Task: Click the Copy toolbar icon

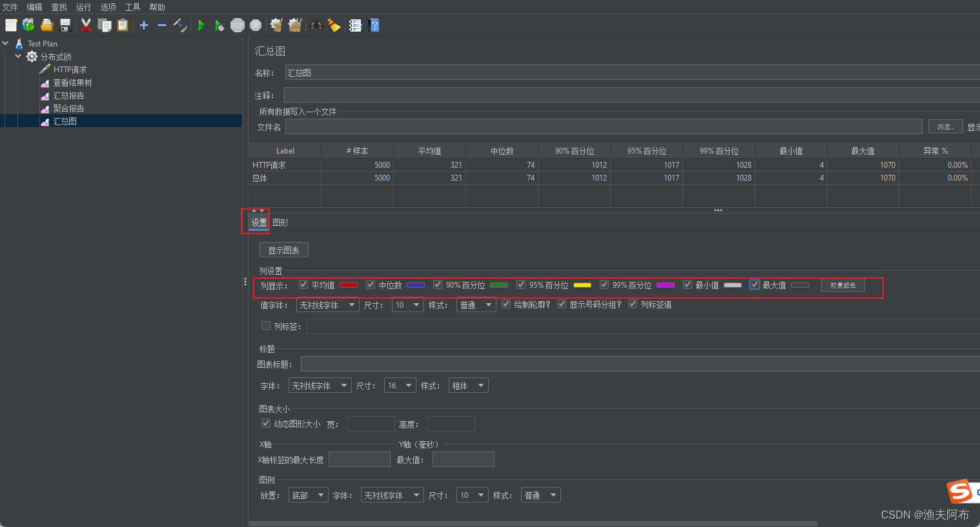Action: (104, 25)
